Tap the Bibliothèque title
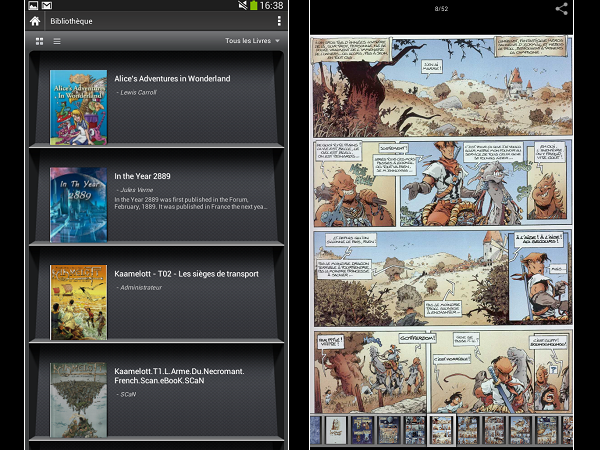 click(71, 21)
